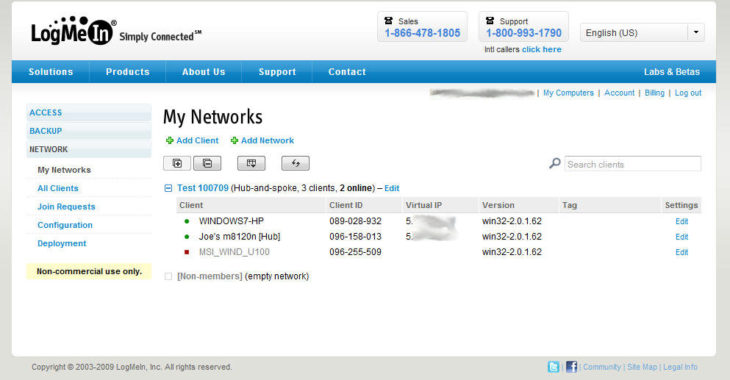This screenshot has height=380, width=730.
Task: Open the Account link
Action: pos(619,93)
